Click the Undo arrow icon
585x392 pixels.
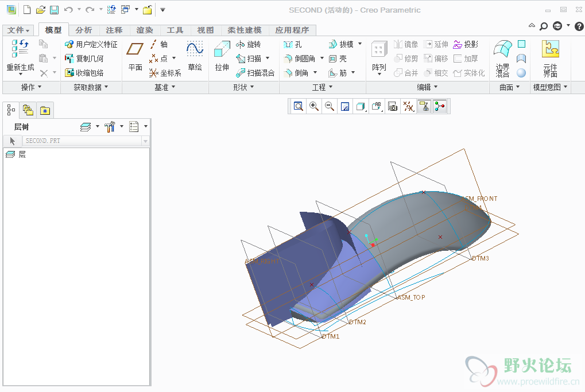point(68,10)
